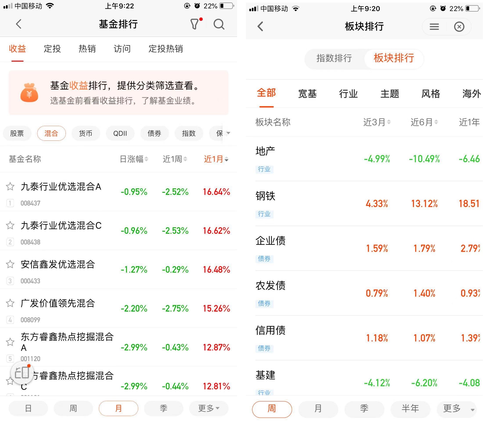Image resolution: width=504 pixels, height=421 pixels.
Task: Tap the floating screen-switch icon
Action: pos(22,373)
